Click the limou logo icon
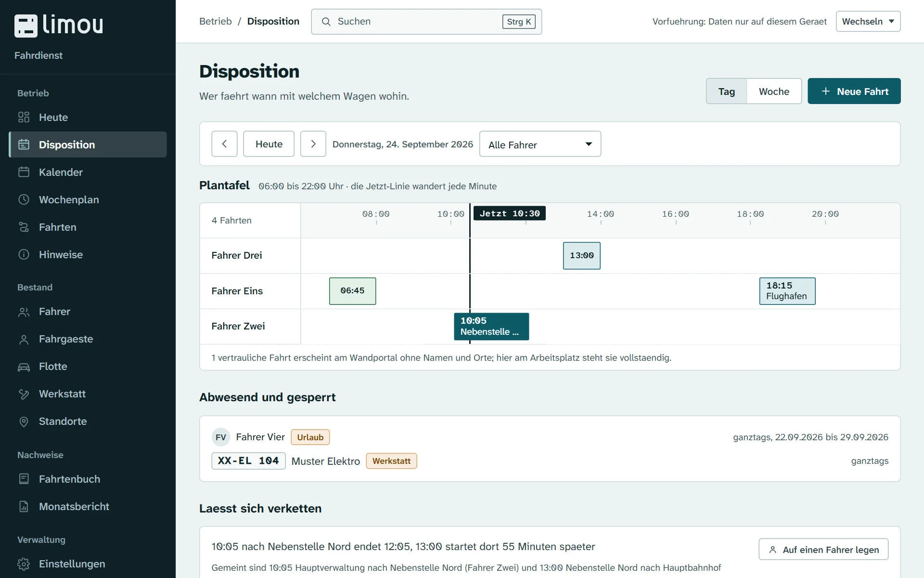924x578 pixels. point(26,26)
